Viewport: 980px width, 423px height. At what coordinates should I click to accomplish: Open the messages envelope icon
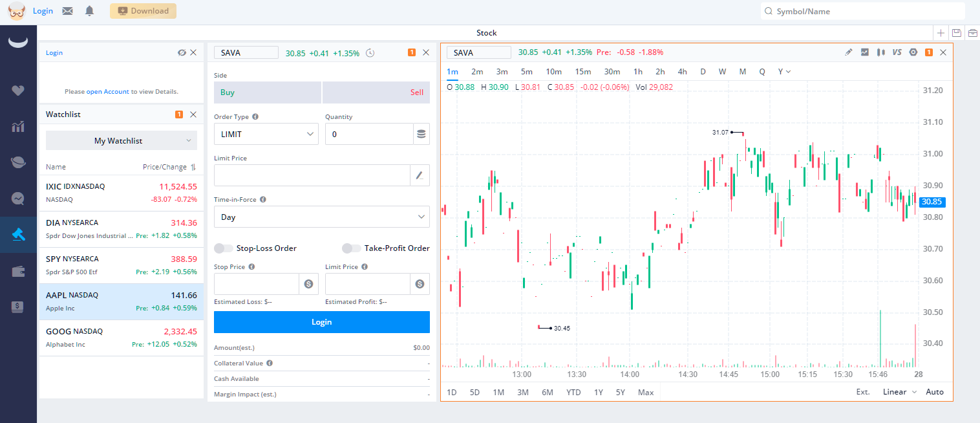[x=67, y=11]
